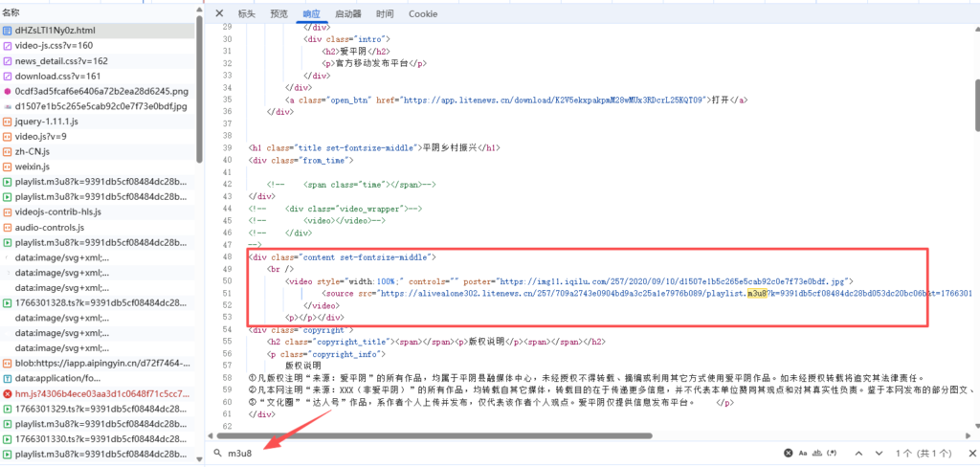Click media icon beside 1766301328.ts
Viewport: 980px width, 467px height.
(x=8, y=303)
